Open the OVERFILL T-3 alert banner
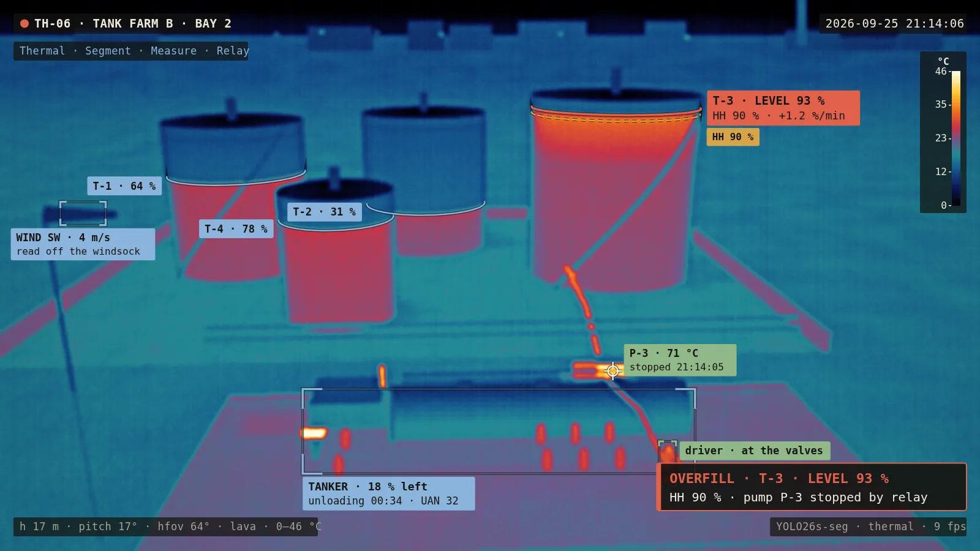The width and height of the screenshot is (980, 551). (812, 487)
